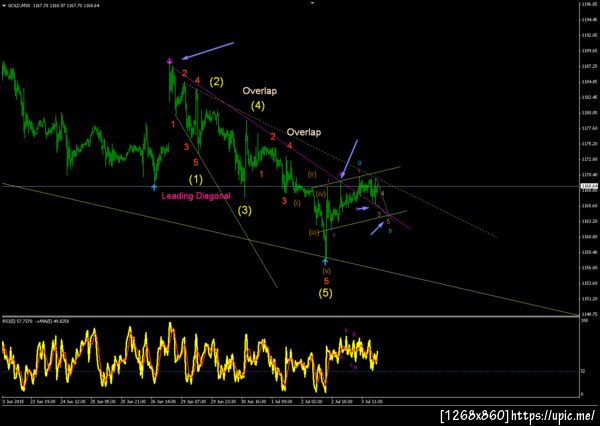This screenshot has height=426, width=600.
Task: Click the 100 level on RSI scale
Action: click(x=584, y=320)
